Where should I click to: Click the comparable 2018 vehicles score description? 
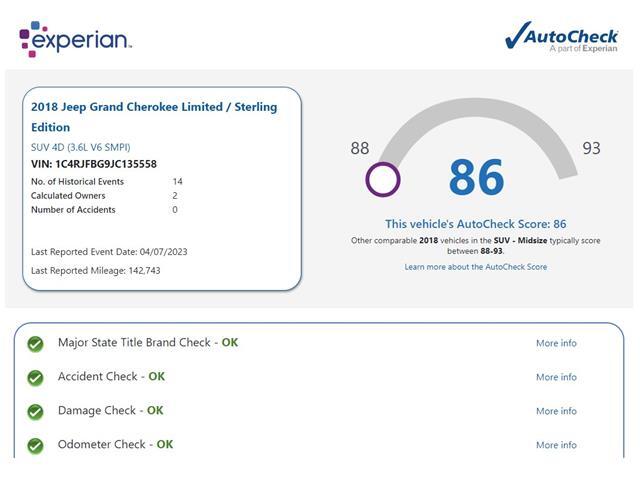pyautogui.click(x=476, y=246)
